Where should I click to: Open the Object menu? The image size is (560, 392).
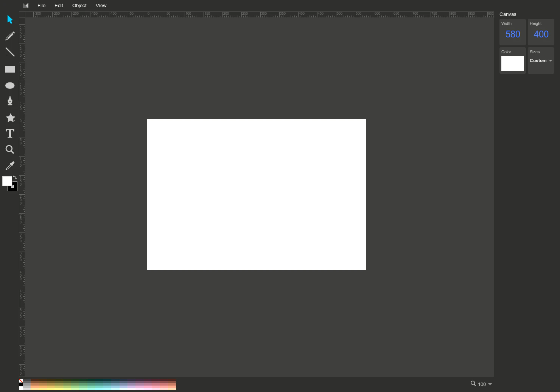(79, 5)
